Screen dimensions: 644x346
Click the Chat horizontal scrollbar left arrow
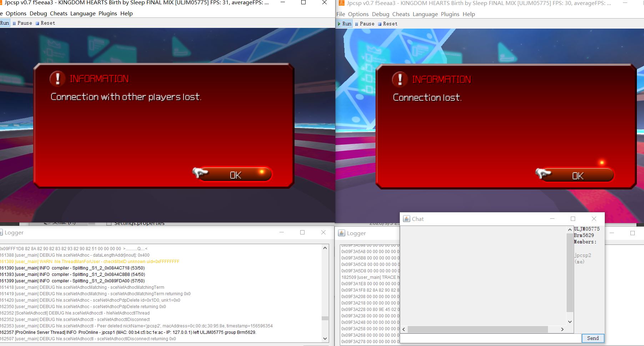404,329
